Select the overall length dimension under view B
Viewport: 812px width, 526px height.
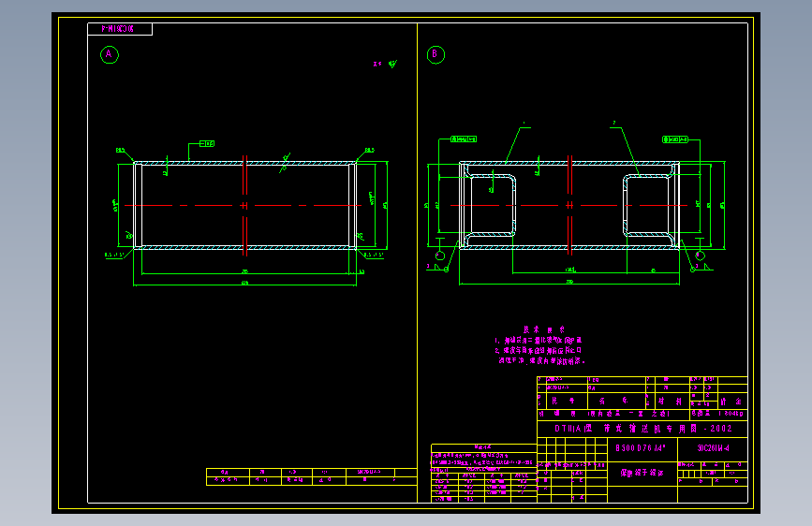[569, 283]
